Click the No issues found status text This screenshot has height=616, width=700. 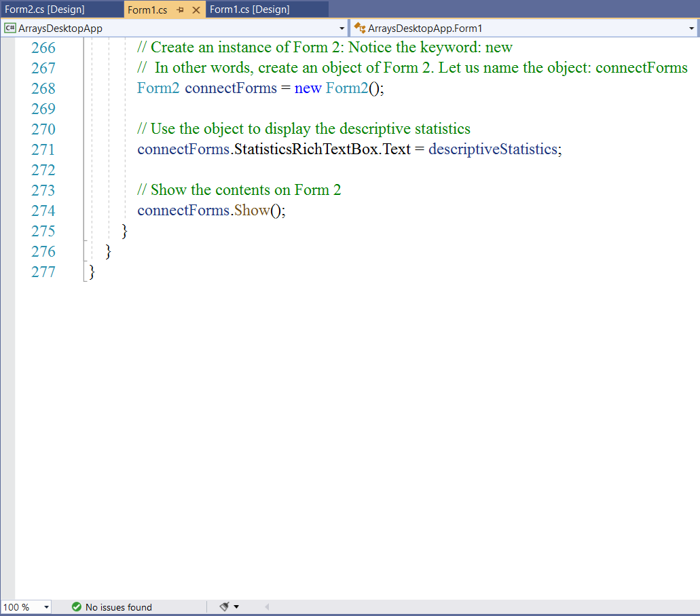tap(118, 607)
